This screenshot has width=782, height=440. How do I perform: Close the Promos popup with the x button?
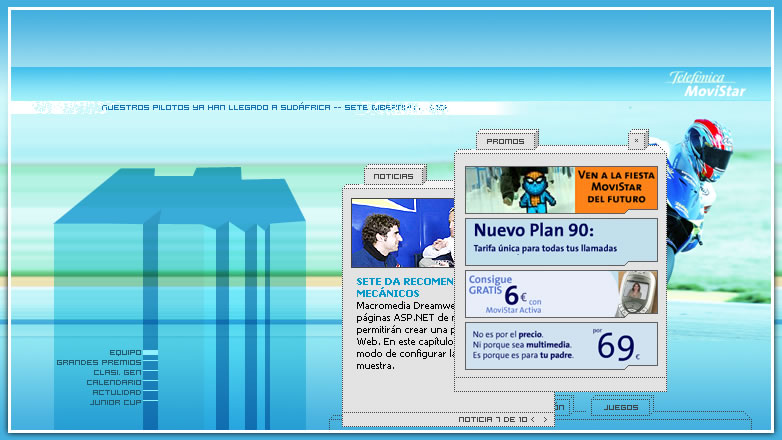pyautogui.click(x=637, y=140)
